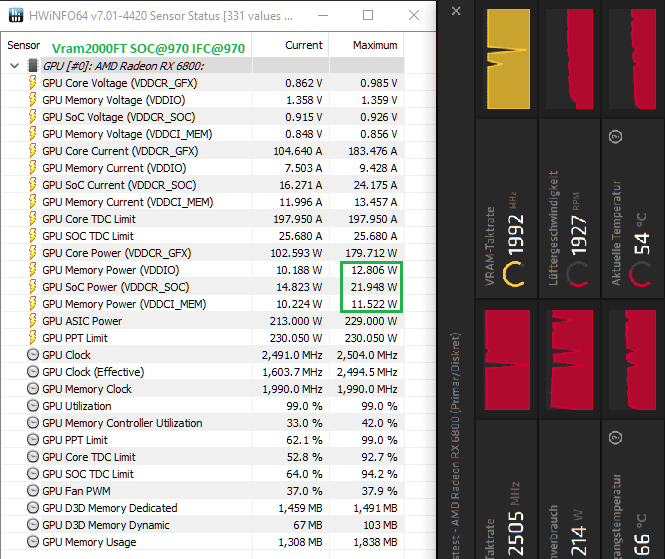Click the GPU chip icon beside AMD Radeon RX 6800

tap(33, 66)
